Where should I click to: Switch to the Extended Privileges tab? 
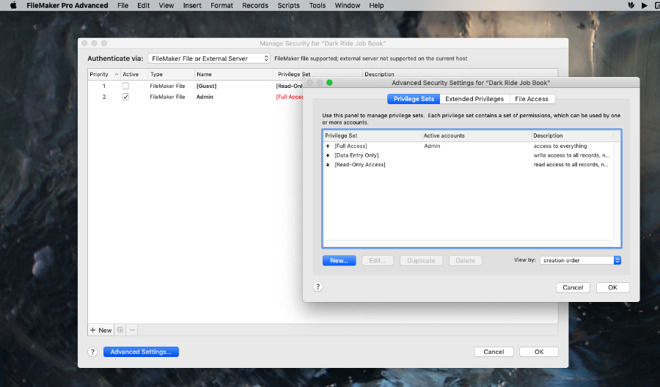click(x=474, y=99)
